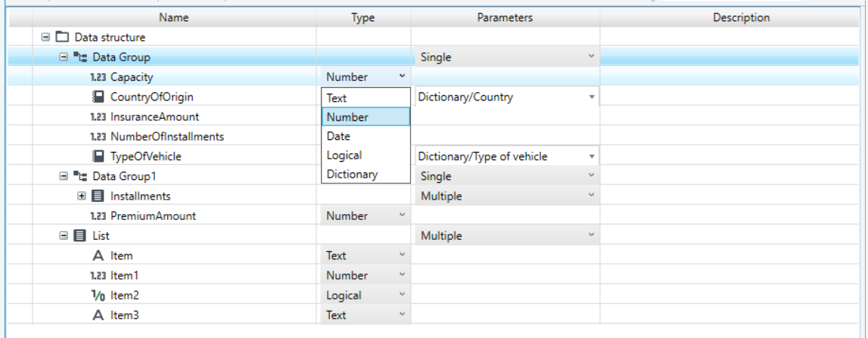The height and width of the screenshot is (338, 868).
Task: Open the Dictionary/Country parameter dropdown
Action: click(506, 97)
